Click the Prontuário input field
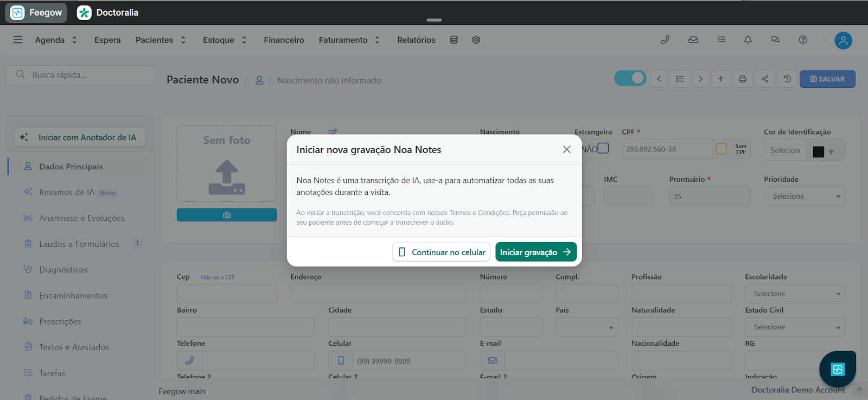Screen dimensions: 868x400 710,196
